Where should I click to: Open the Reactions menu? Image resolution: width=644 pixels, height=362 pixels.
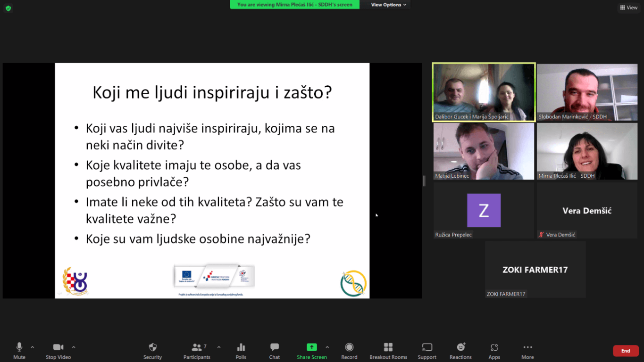(x=460, y=347)
